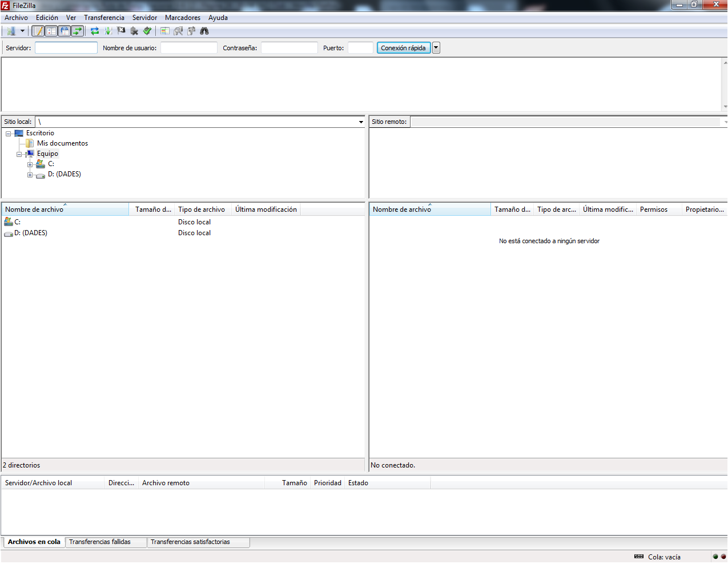Viewport: 728px width, 564px height.
Task: Open Sitio local path dropdown
Action: tap(361, 122)
